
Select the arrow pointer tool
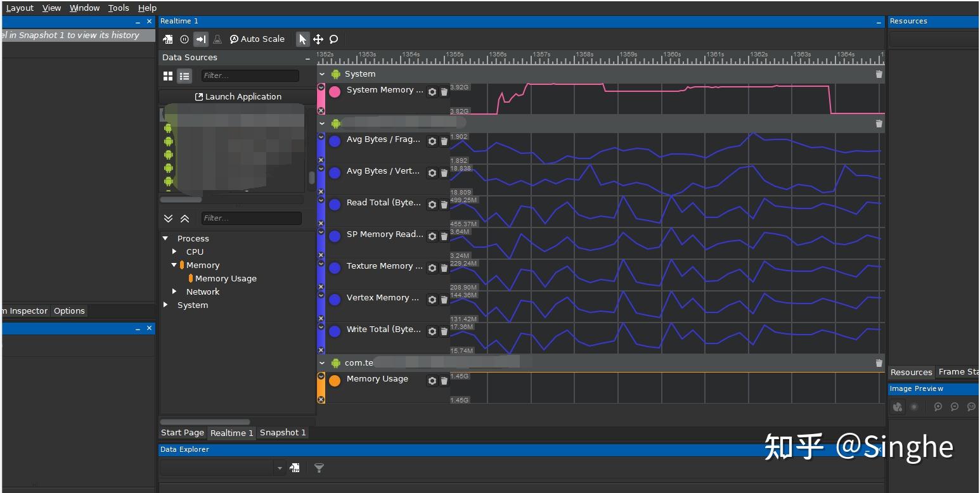pyautogui.click(x=303, y=39)
